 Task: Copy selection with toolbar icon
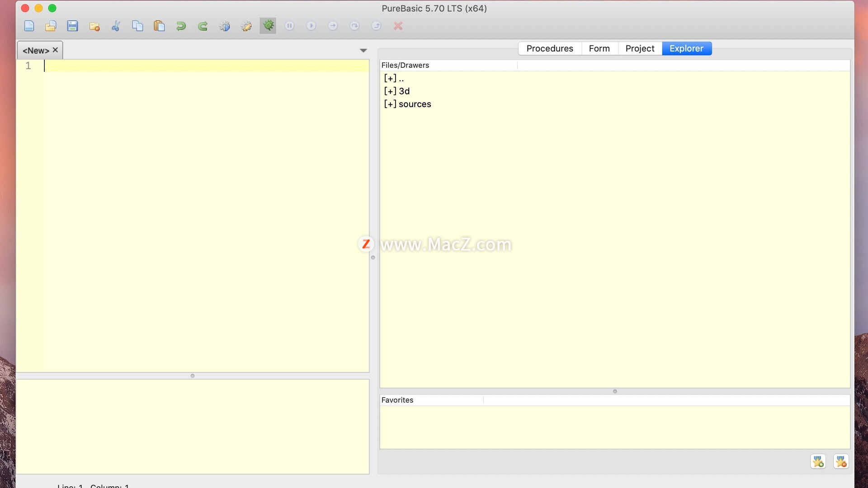[137, 26]
